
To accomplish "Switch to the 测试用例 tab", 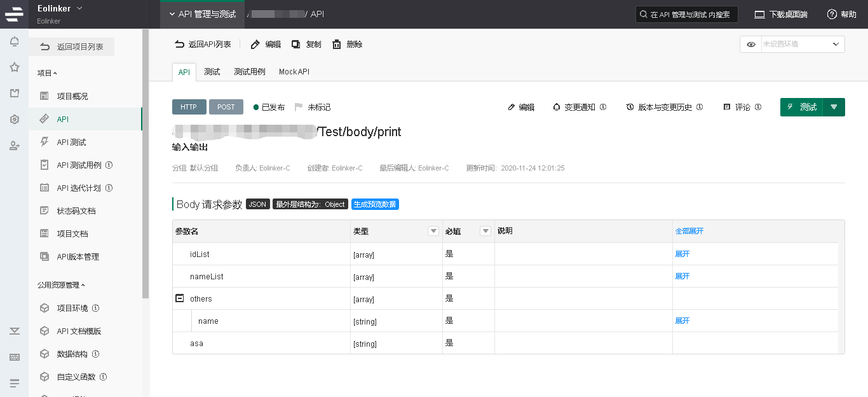I will [x=249, y=72].
